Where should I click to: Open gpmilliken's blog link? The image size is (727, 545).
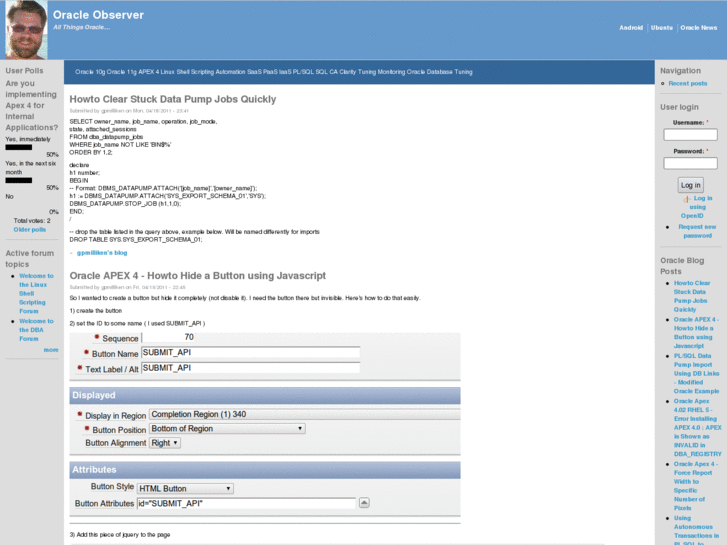[x=102, y=253]
